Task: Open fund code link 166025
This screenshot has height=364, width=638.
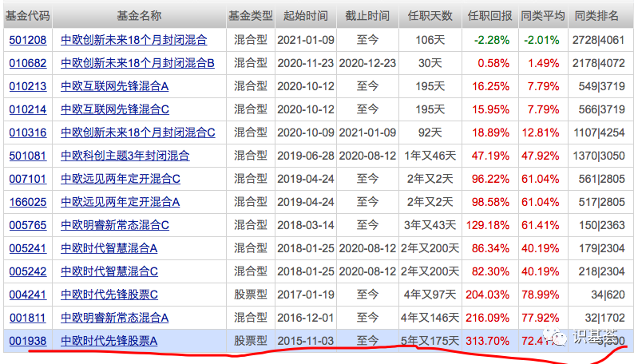Action: [28, 202]
